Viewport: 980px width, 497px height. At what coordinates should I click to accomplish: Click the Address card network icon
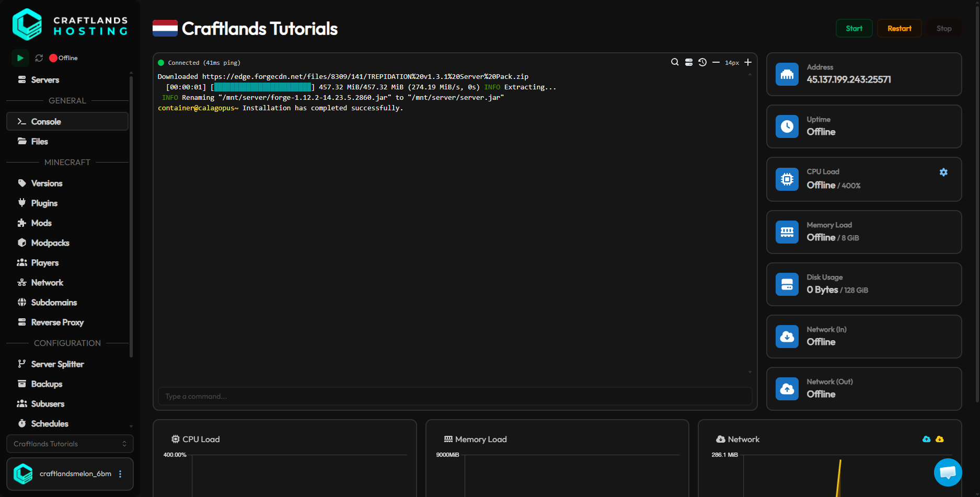[x=787, y=74]
